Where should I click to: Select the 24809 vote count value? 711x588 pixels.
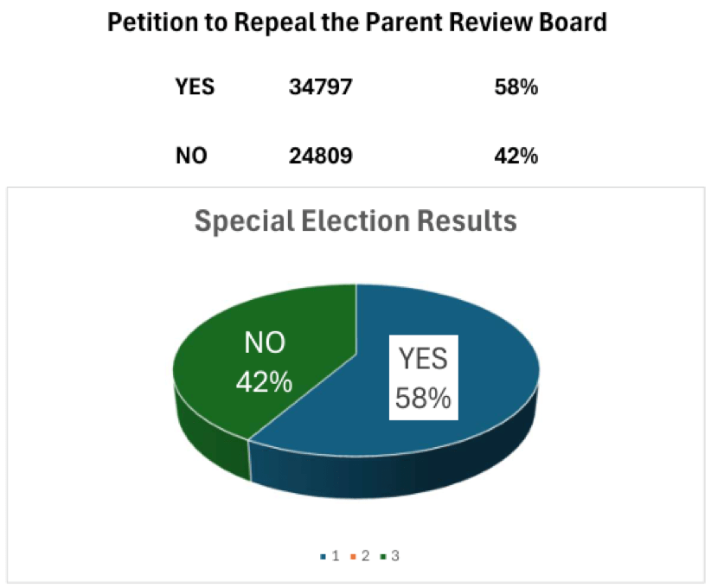(x=321, y=157)
